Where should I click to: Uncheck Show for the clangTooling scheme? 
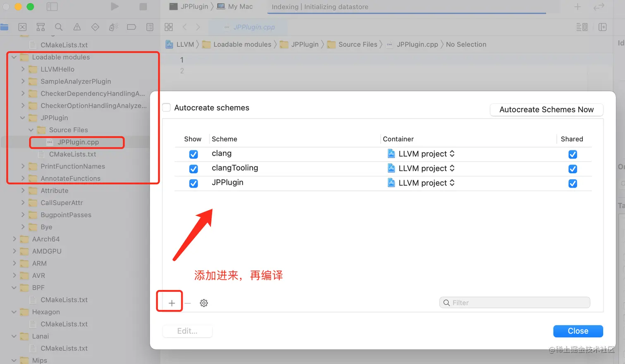coord(193,169)
